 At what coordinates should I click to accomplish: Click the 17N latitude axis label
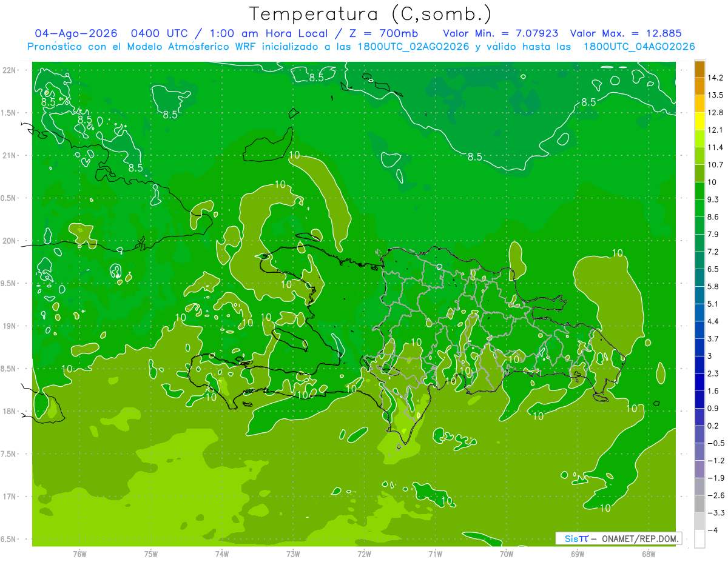pos(10,497)
